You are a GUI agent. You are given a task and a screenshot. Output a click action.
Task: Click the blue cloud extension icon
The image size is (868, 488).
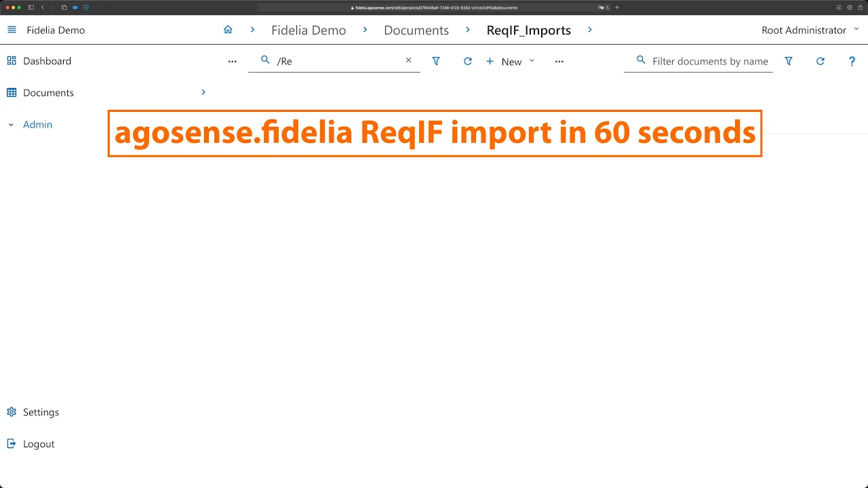click(x=75, y=7)
